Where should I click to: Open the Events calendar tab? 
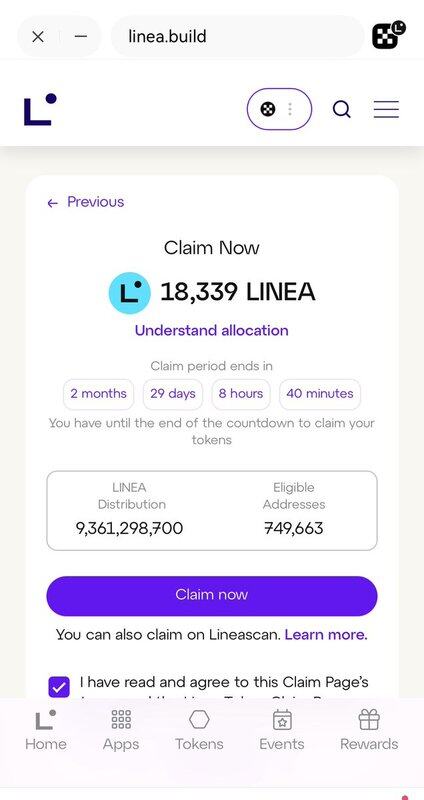[x=282, y=730]
